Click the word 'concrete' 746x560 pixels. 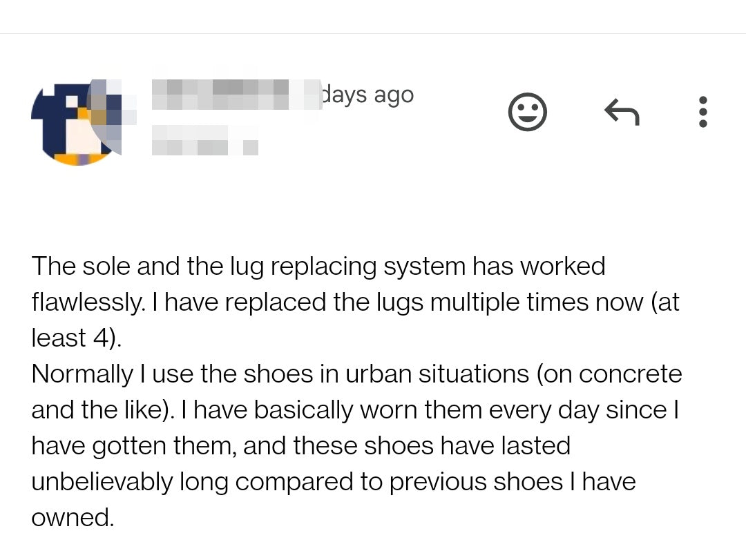(x=630, y=374)
